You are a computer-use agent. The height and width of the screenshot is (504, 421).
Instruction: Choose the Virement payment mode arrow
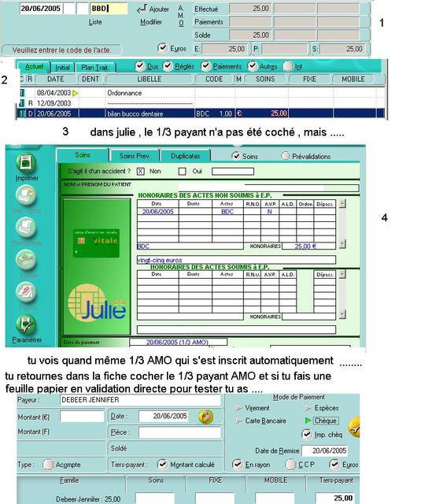click(238, 408)
